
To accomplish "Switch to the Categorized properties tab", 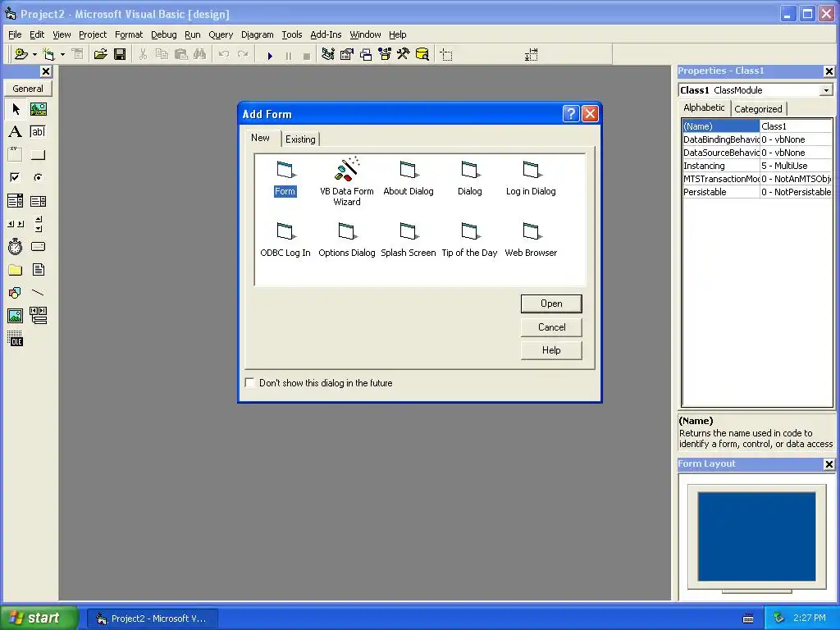I will coord(758,109).
